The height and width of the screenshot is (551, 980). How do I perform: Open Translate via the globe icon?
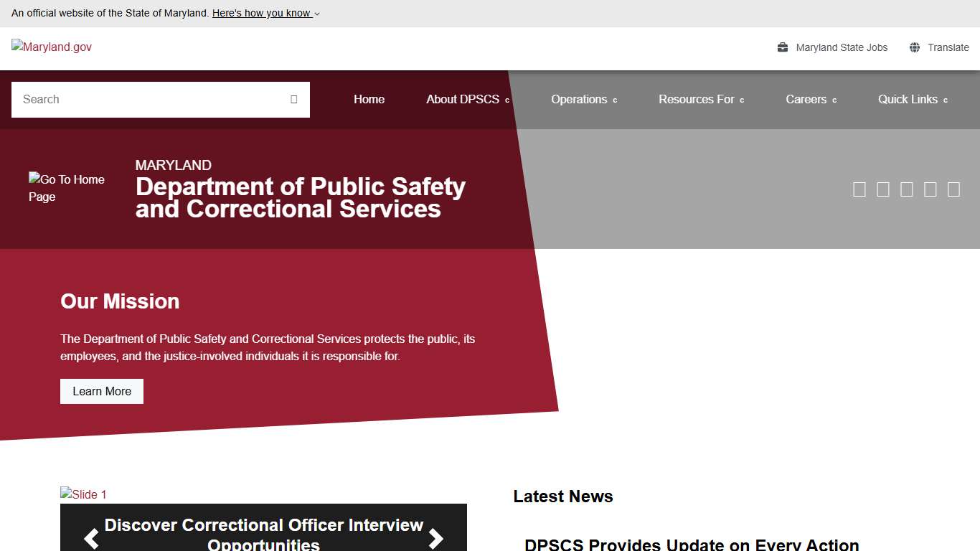(x=914, y=47)
